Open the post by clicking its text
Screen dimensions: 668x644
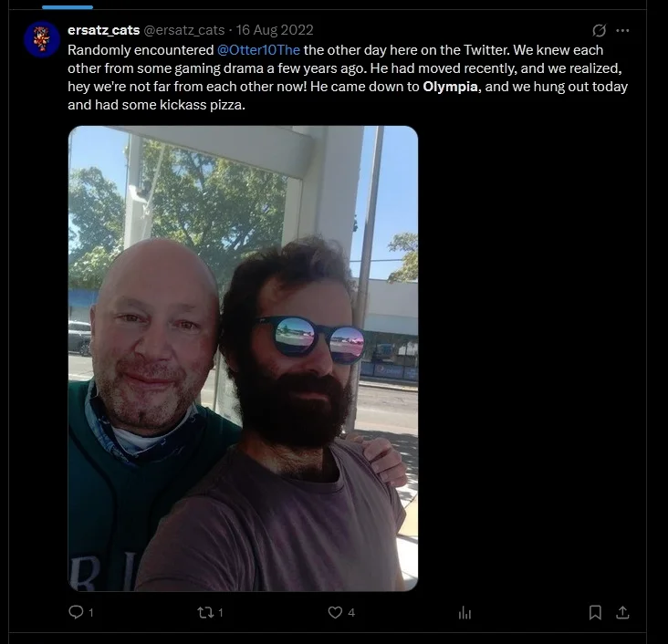pos(348,78)
